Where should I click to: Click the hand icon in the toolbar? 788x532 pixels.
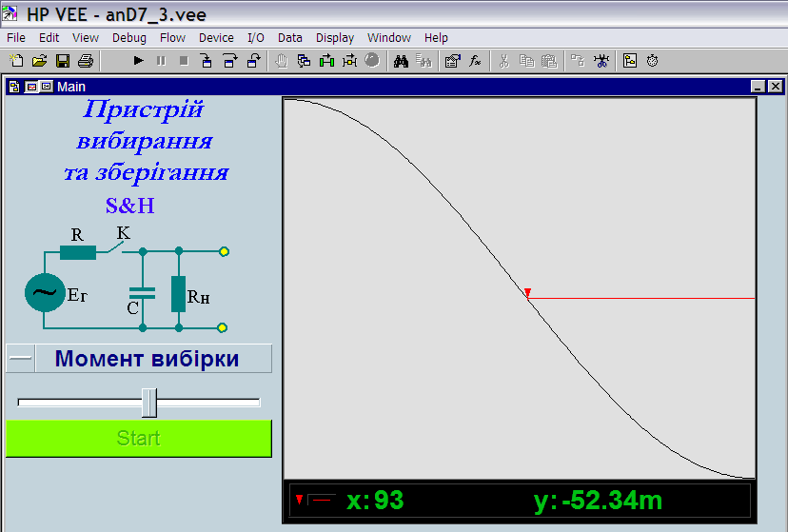pyautogui.click(x=281, y=61)
